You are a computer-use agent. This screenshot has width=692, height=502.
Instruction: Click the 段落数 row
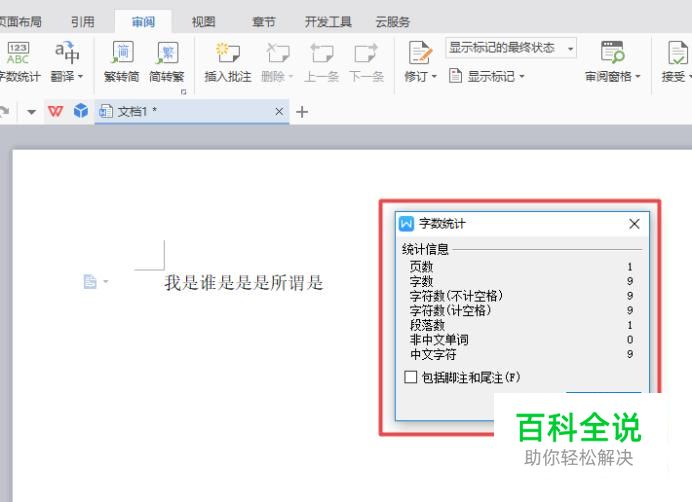click(522, 325)
